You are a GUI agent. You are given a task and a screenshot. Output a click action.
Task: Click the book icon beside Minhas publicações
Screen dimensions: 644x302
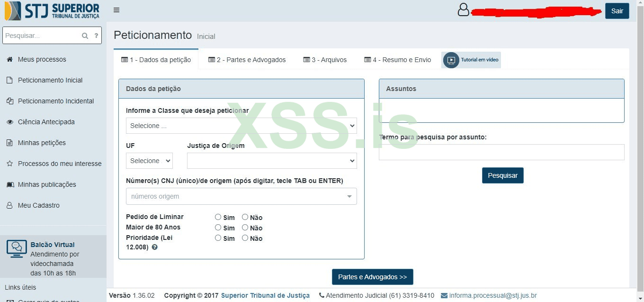tap(9, 184)
